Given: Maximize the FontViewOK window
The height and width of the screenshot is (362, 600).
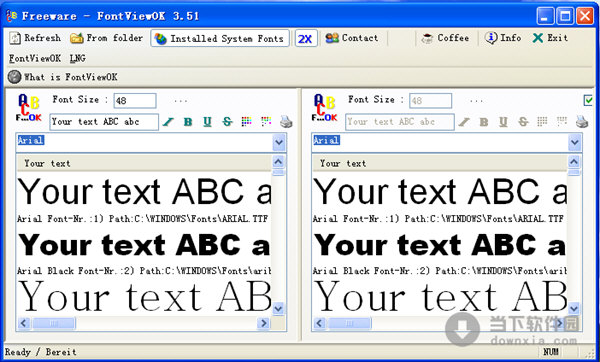Looking at the screenshot, I should pyautogui.click(x=565, y=16).
